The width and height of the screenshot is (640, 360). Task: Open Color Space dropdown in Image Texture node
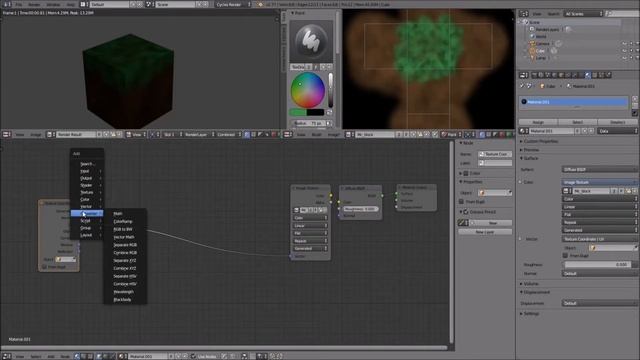tap(310, 218)
